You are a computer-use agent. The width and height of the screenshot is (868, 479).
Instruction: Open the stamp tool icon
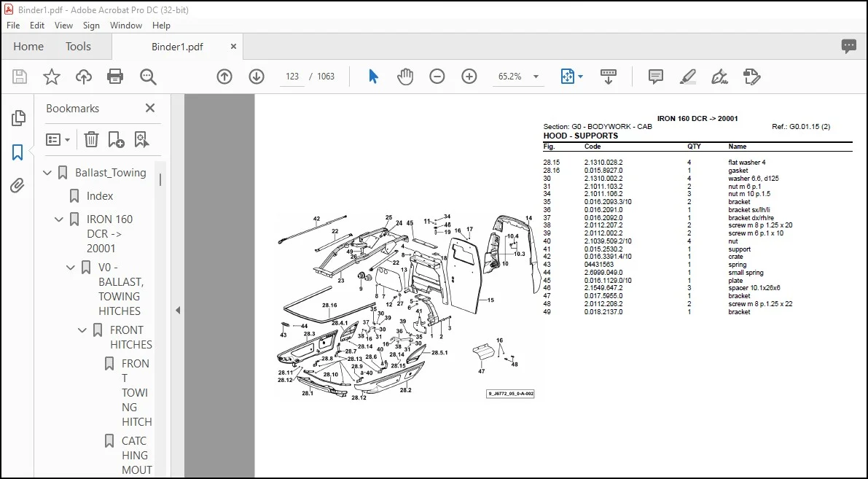[751, 77]
